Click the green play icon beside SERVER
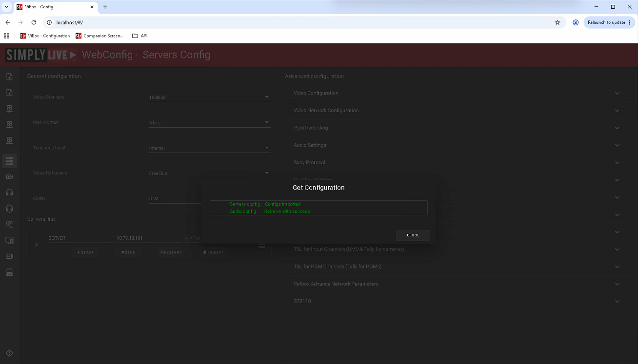638x364 pixels. coord(37,245)
